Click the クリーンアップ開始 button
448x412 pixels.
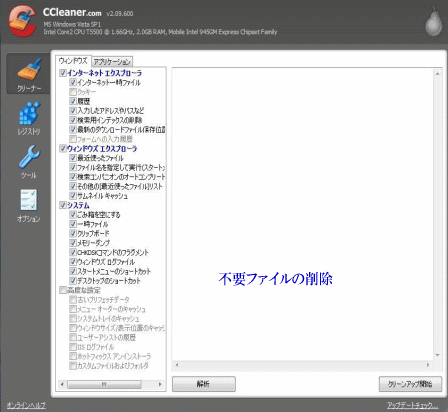point(410,384)
